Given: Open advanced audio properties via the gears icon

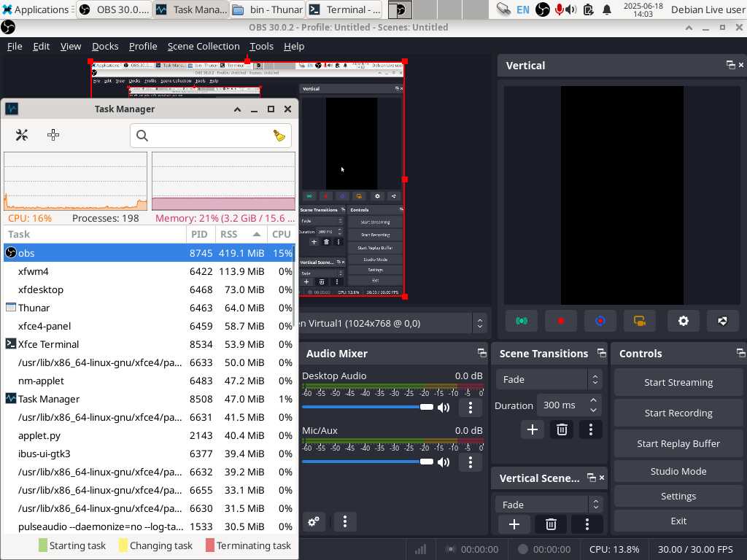Looking at the screenshot, I should click(314, 521).
